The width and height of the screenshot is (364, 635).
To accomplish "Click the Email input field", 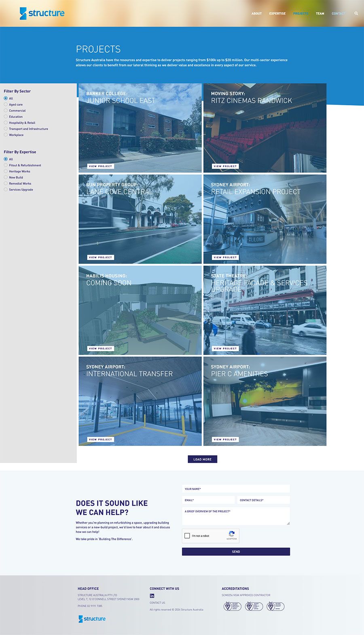I will coord(208,500).
